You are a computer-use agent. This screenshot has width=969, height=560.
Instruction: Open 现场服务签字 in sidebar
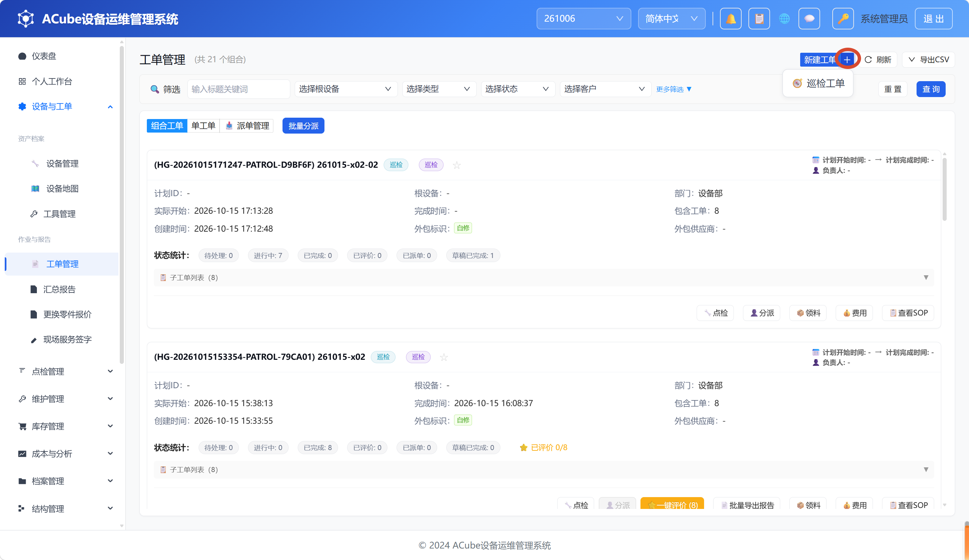coord(67,340)
